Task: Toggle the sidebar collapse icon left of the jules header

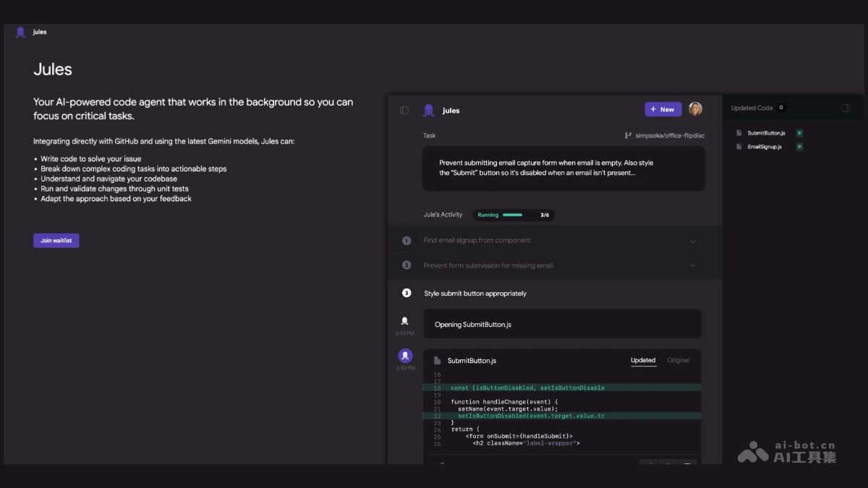Action: [x=404, y=110]
